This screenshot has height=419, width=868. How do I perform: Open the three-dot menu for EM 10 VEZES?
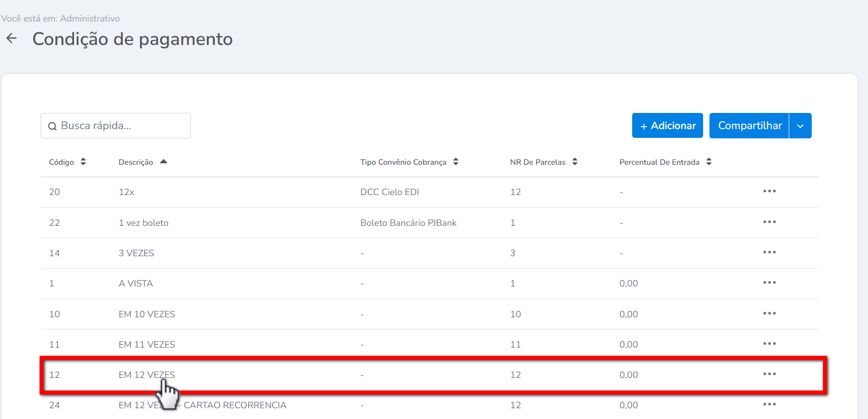769,313
